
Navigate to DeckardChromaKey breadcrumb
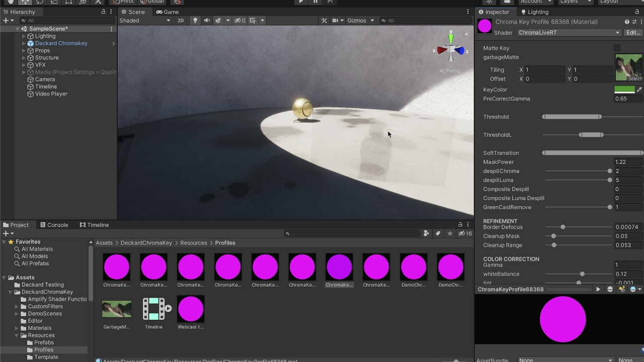146,243
